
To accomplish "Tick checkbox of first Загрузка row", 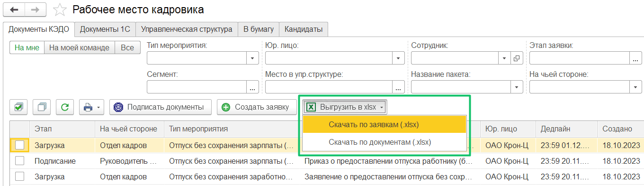I will [x=20, y=146].
